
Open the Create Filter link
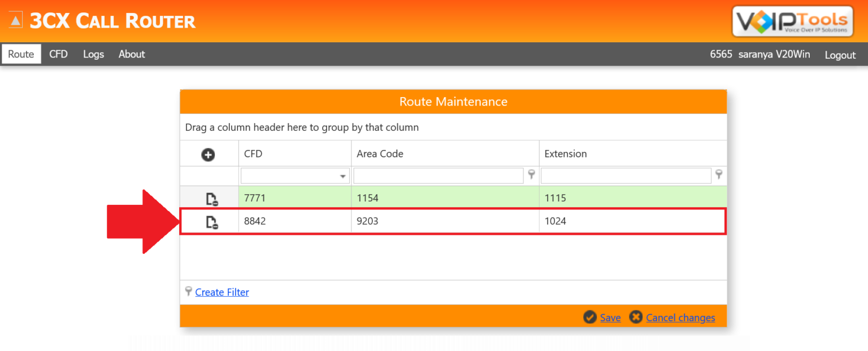(222, 292)
